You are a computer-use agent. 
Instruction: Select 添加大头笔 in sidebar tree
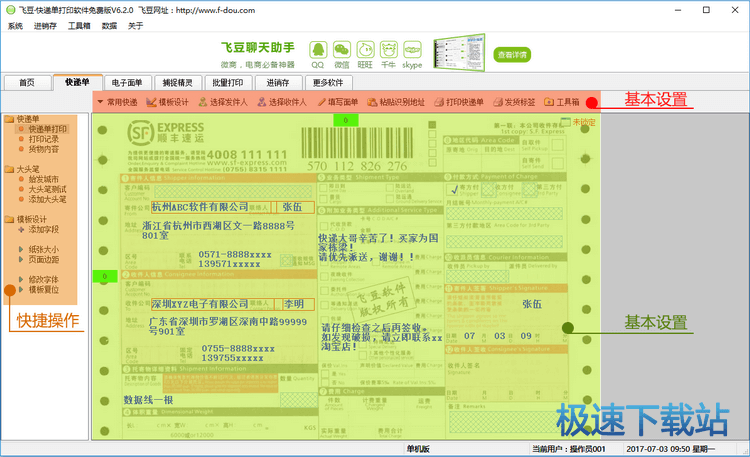click(x=48, y=199)
